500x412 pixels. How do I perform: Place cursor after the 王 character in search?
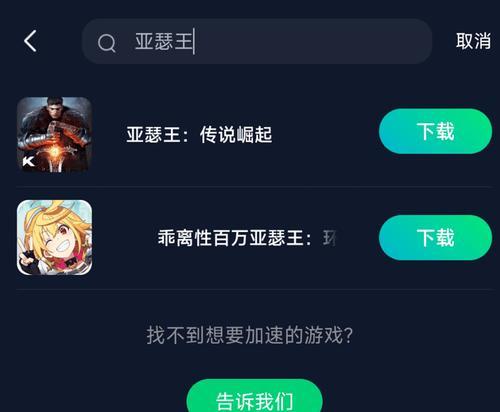tap(194, 42)
